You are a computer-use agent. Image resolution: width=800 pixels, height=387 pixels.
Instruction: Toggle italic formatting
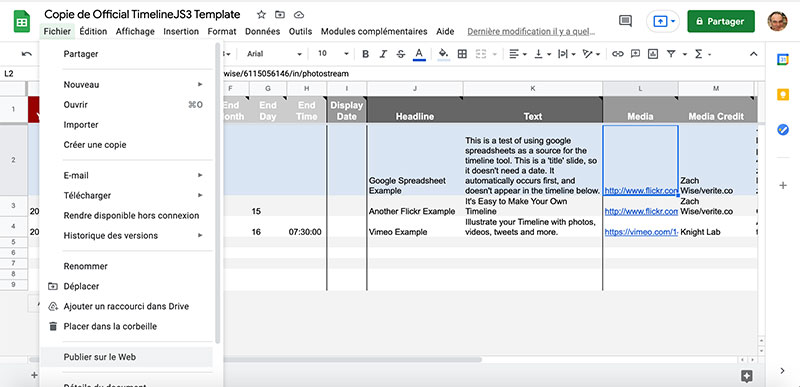[x=383, y=54]
